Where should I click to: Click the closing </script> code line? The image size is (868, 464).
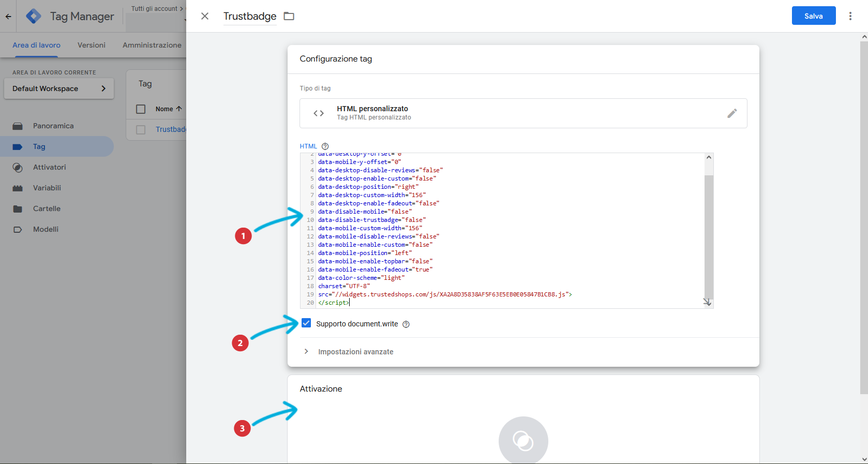pyautogui.click(x=334, y=303)
